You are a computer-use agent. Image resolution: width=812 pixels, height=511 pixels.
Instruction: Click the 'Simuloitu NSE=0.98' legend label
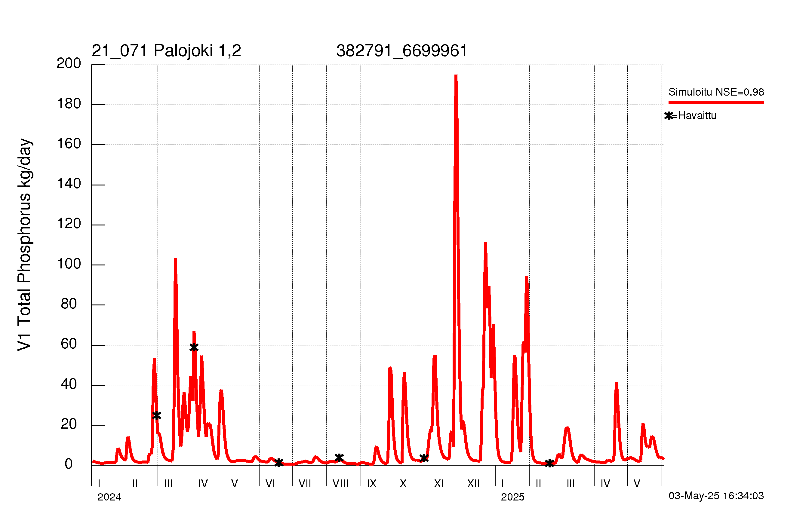pyautogui.click(x=716, y=92)
